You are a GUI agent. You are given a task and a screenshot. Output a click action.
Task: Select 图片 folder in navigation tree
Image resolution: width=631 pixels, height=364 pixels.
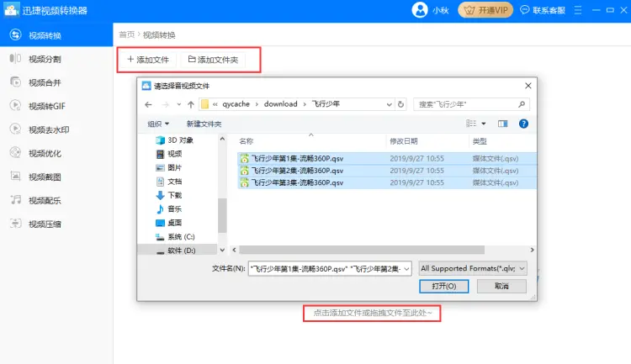click(x=169, y=167)
